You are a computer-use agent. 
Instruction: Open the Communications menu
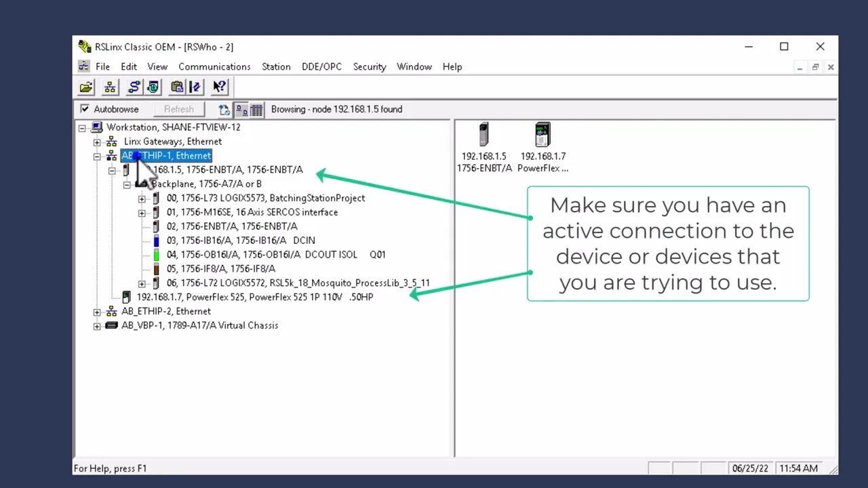(214, 66)
